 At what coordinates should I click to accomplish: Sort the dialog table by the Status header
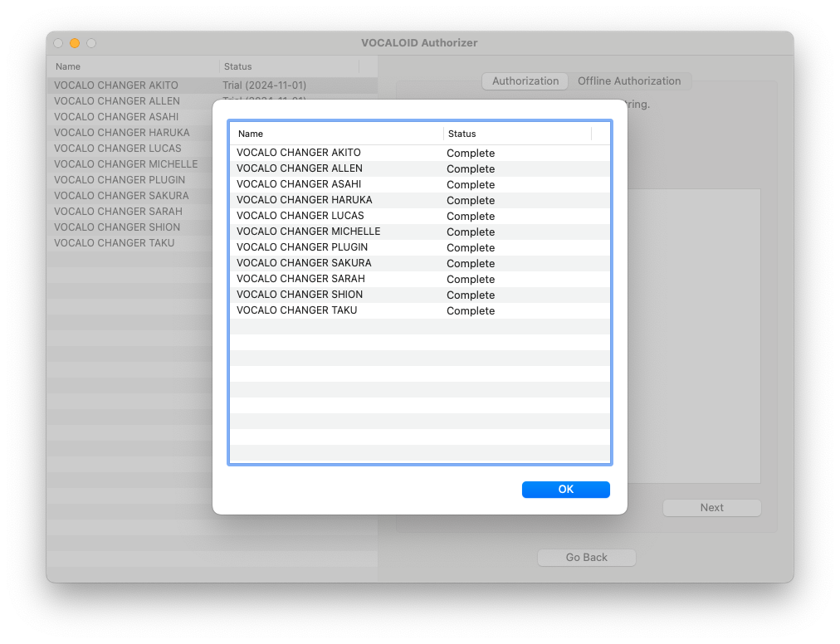[x=517, y=134]
